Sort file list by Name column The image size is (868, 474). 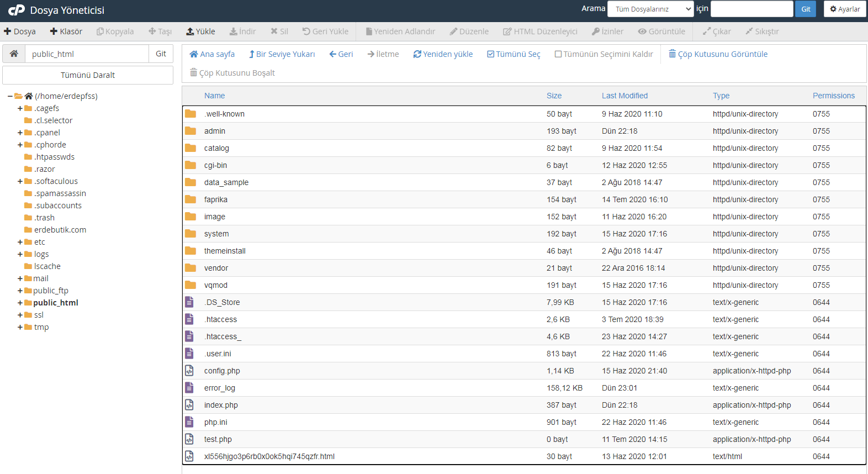tap(214, 96)
